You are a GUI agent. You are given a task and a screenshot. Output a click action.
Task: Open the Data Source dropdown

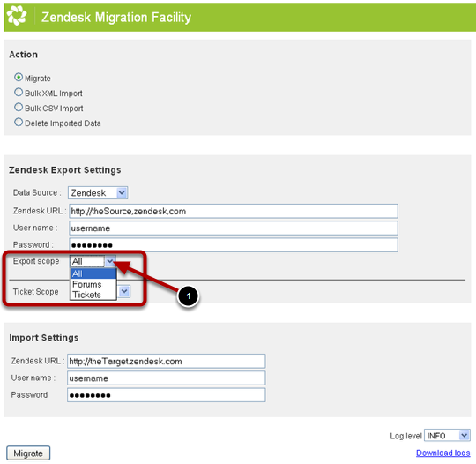point(98,193)
